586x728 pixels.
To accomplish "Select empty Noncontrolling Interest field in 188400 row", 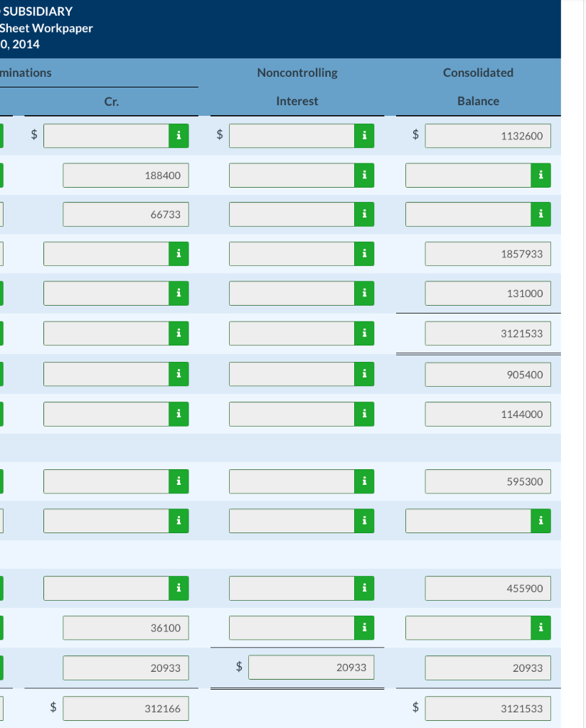I will 292,175.
